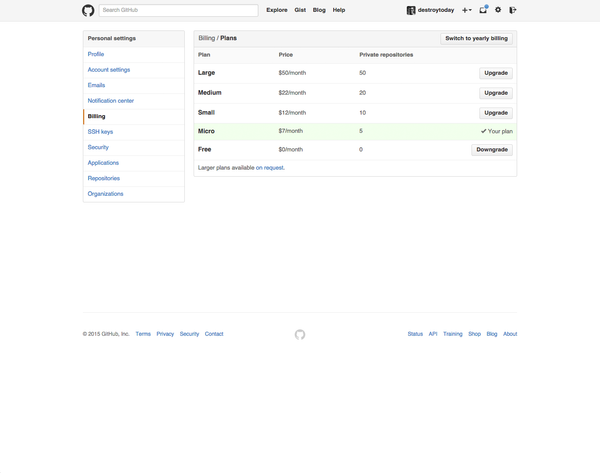Open Security link in footer

[189, 334]
